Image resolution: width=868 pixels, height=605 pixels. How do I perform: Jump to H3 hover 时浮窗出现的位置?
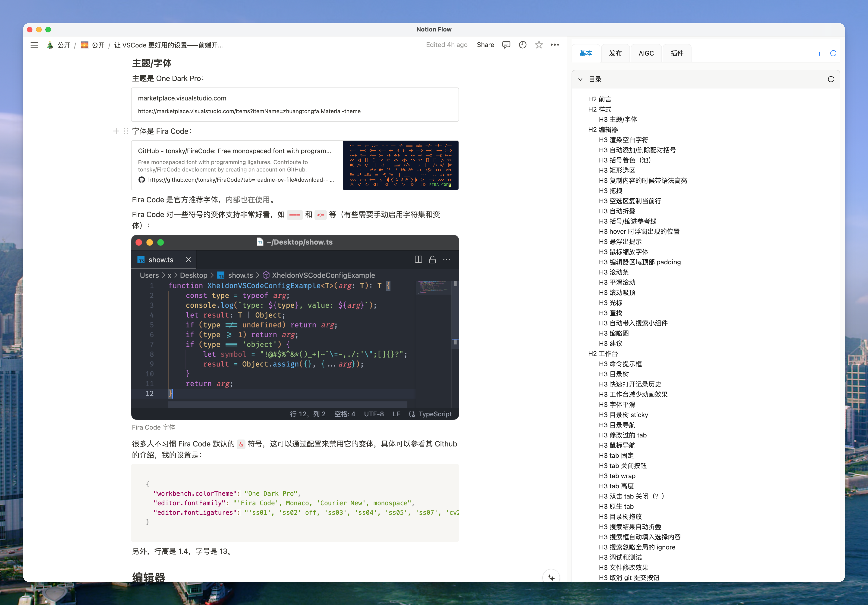pos(639,232)
